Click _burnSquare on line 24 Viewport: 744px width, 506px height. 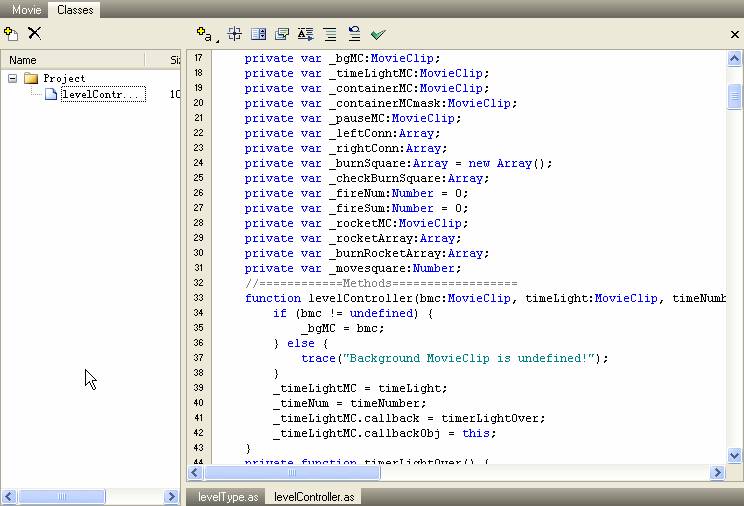point(370,163)
